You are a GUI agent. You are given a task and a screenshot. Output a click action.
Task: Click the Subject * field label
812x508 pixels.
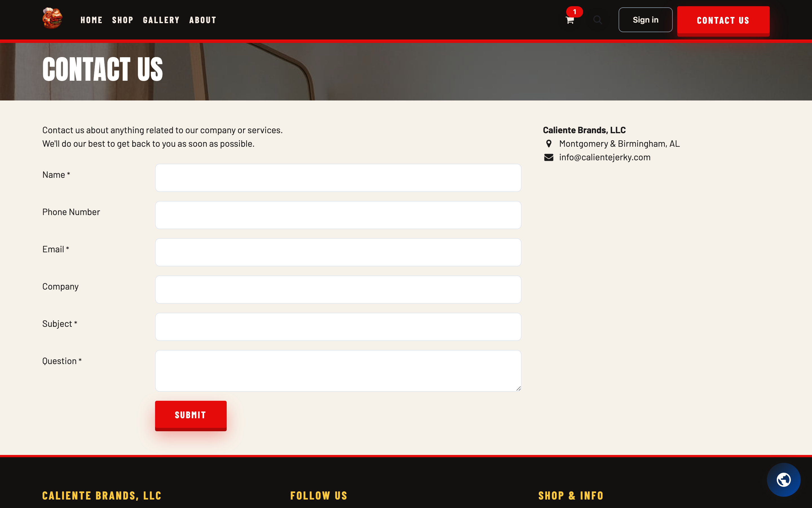(x=60, y=324)
